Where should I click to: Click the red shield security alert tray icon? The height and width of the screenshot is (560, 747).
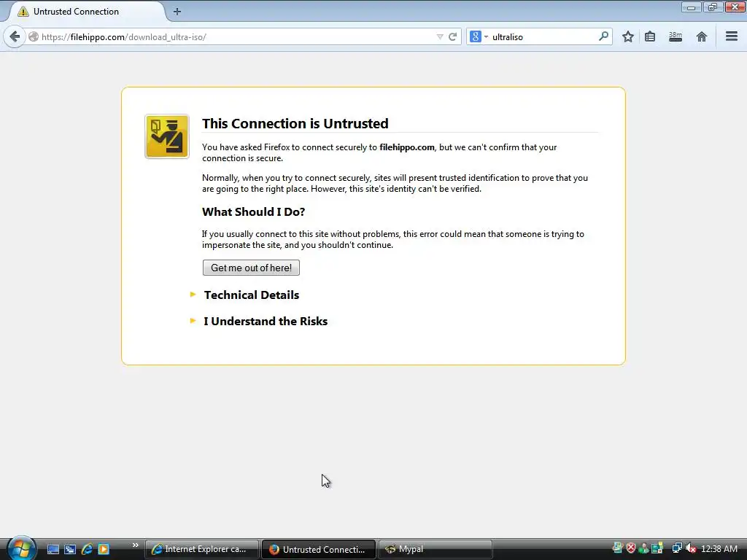tap(631, 548)
